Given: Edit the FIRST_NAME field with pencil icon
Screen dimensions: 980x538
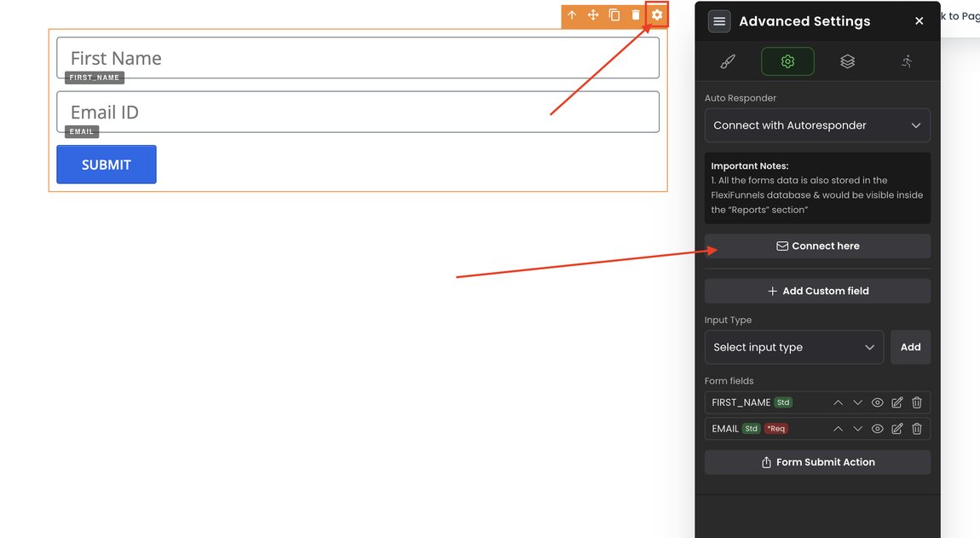Looking at the screenshot, I should tap(896, 403).
